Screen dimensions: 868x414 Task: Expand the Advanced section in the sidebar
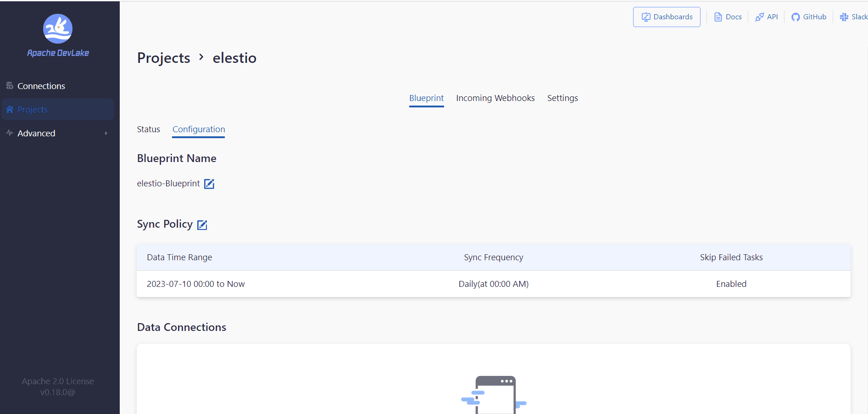pos(36,133)
